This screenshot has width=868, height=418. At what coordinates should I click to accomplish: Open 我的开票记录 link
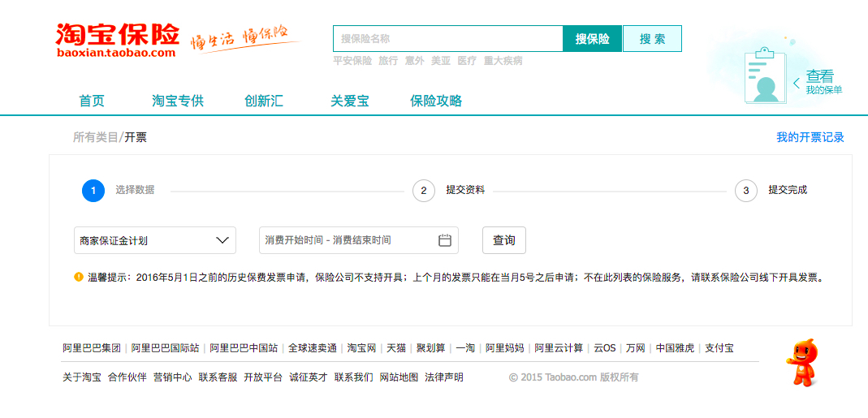pos(810,137)
